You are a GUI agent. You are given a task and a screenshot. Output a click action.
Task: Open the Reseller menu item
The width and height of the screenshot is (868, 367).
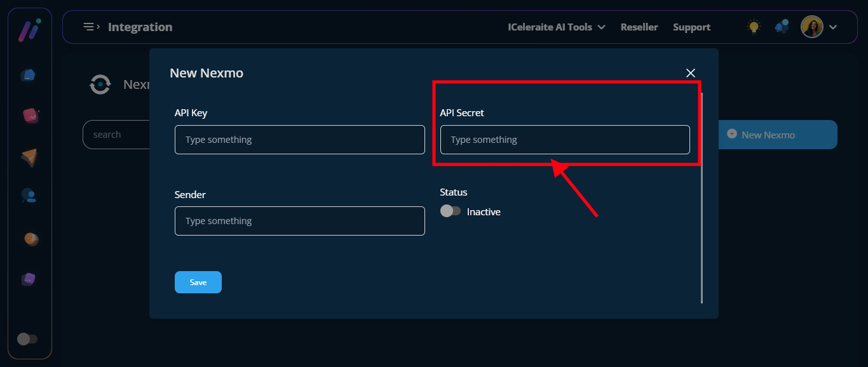pyautogui.click(x=639, y=27)
